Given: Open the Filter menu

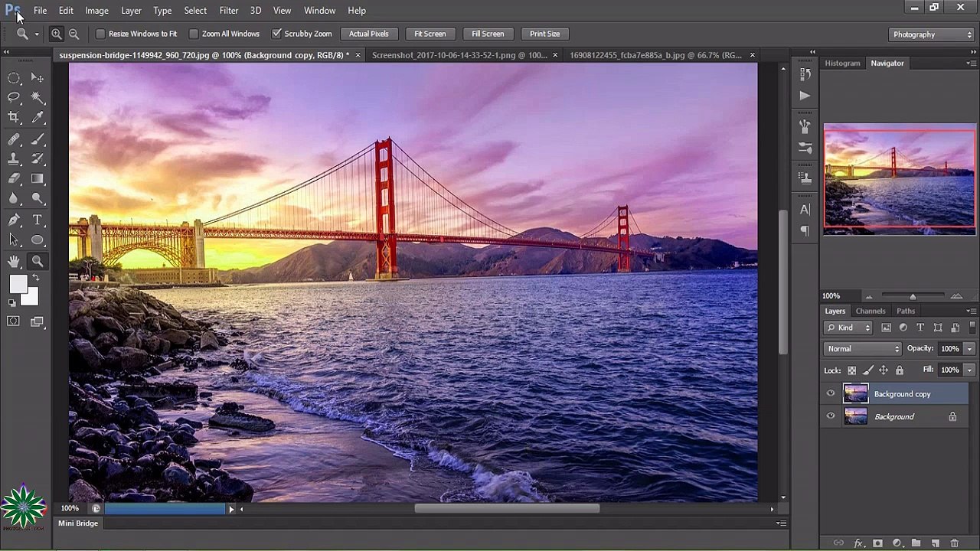Looking at the screenshot, I should 229,11.
